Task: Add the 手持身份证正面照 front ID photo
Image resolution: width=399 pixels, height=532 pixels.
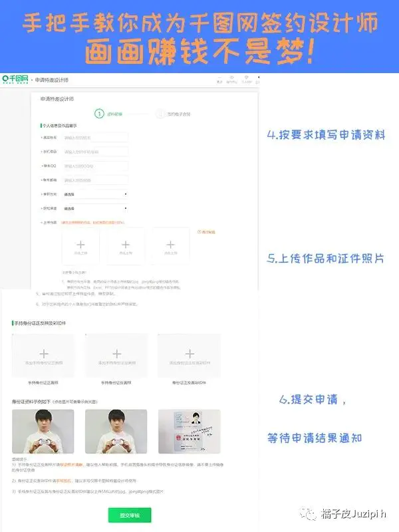Action: (43, 356)
